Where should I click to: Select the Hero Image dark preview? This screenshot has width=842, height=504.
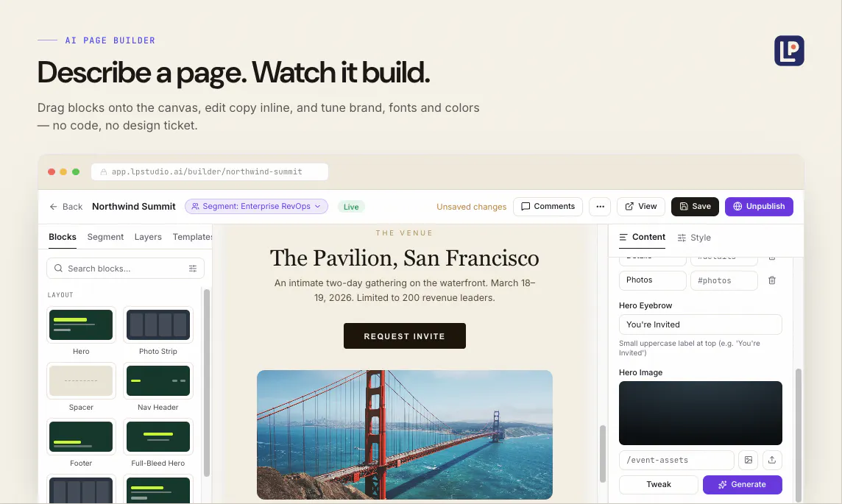[700, 414]
